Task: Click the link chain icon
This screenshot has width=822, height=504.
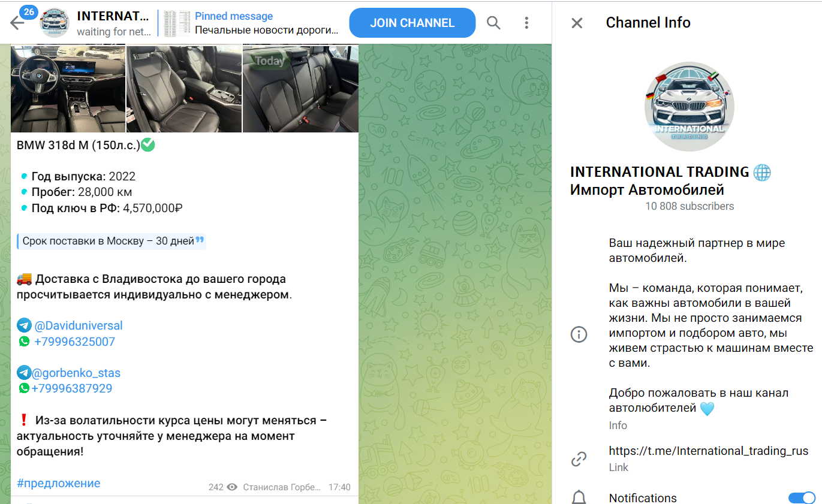Action: (x=579, y=459)
